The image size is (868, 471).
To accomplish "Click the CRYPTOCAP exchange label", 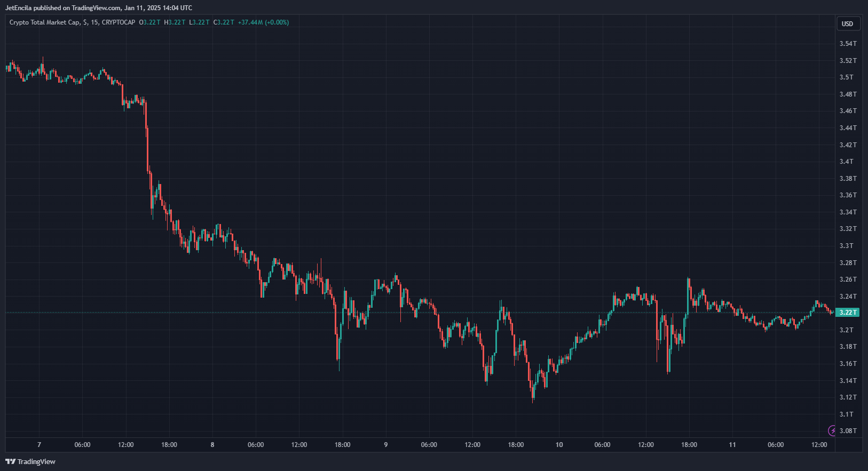I will [118, 22].
